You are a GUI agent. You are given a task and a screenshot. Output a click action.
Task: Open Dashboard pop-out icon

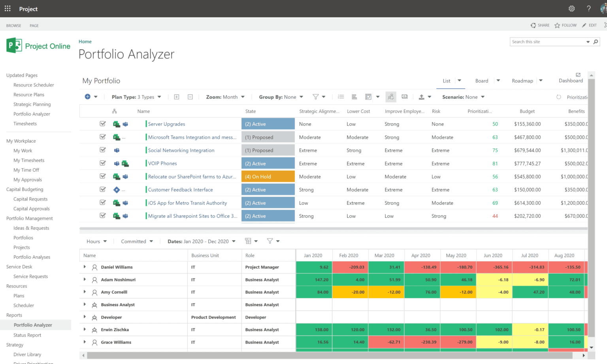[x=578, y=75]
